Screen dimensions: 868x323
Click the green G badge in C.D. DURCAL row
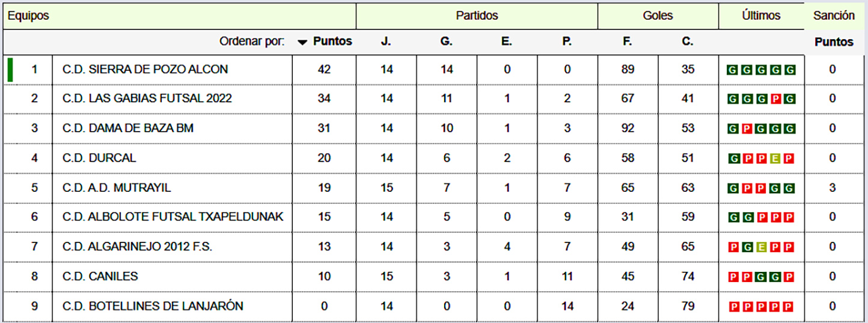733,159
